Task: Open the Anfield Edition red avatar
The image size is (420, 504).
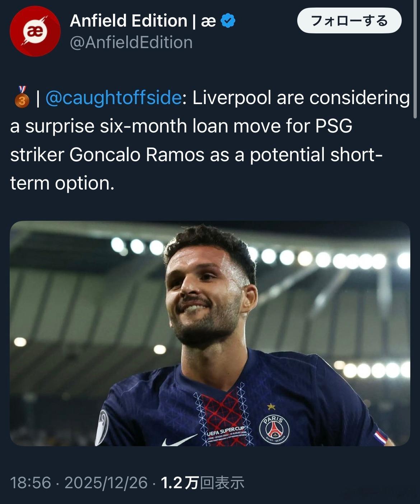Action: point(35,31)
